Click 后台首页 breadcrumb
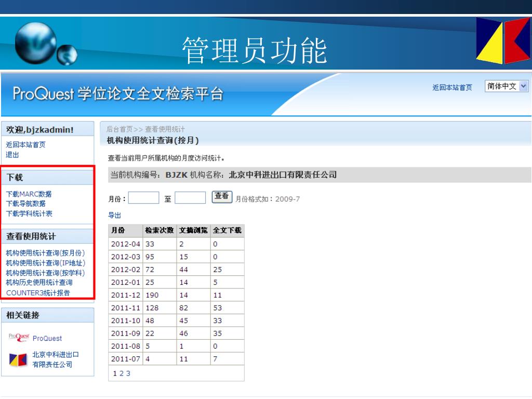The width and height of the screenshot is (532, 399). 119,129
